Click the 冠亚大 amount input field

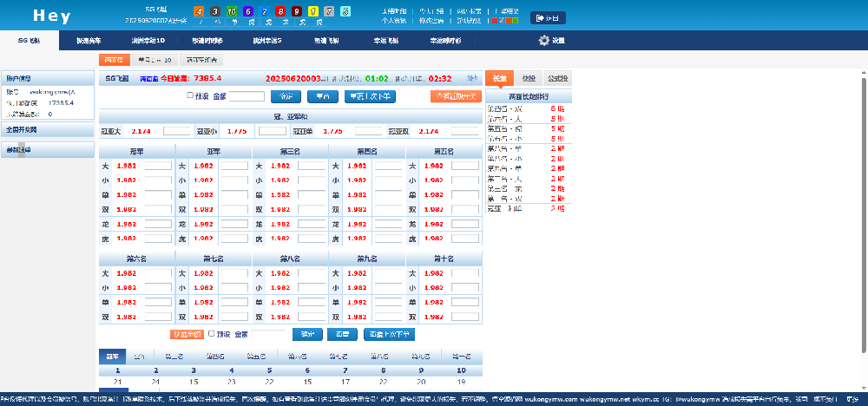pyautogui.click(x=176, y=131)
